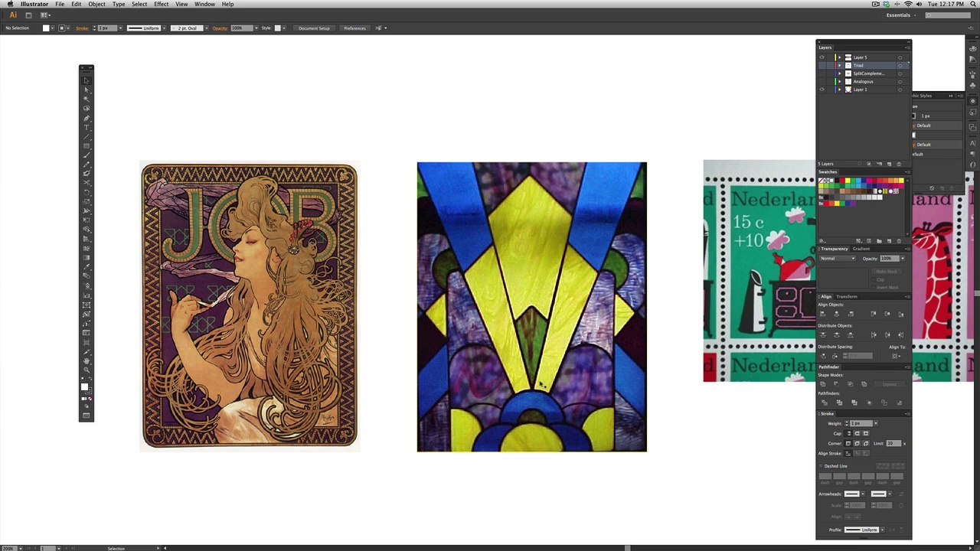Toggle visibility of Layer 5
The image size is (980, 551).
[822, 57]
